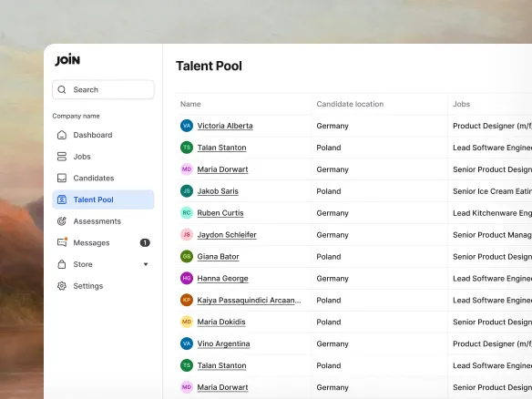
Task: Open Maria Dokidis profile link
Action: point(221,322)
